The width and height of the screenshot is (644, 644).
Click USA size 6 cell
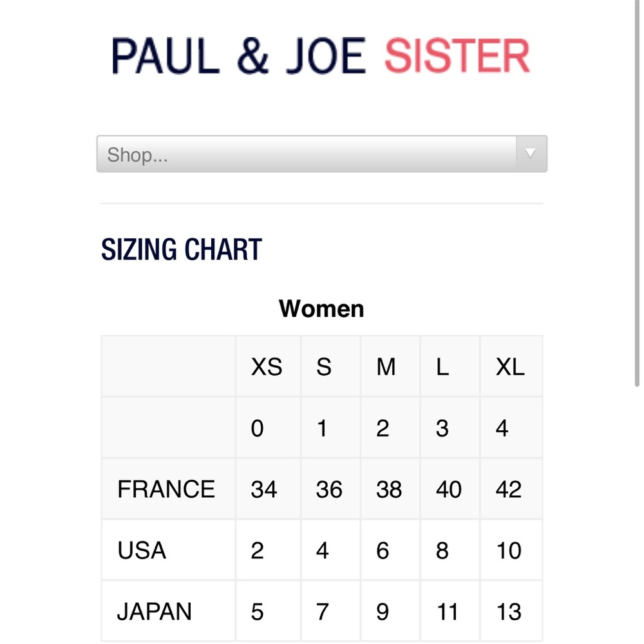390,550
